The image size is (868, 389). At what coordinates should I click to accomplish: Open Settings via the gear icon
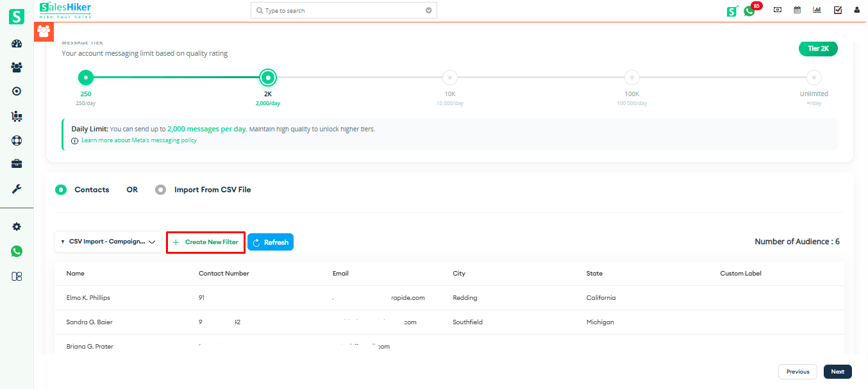coord(16,226)
